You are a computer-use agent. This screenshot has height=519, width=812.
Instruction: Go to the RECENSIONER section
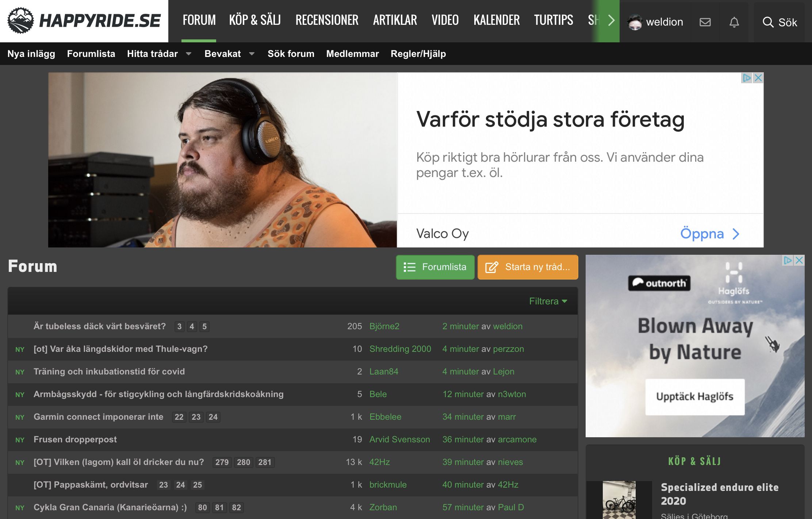[x=327, y=20]
